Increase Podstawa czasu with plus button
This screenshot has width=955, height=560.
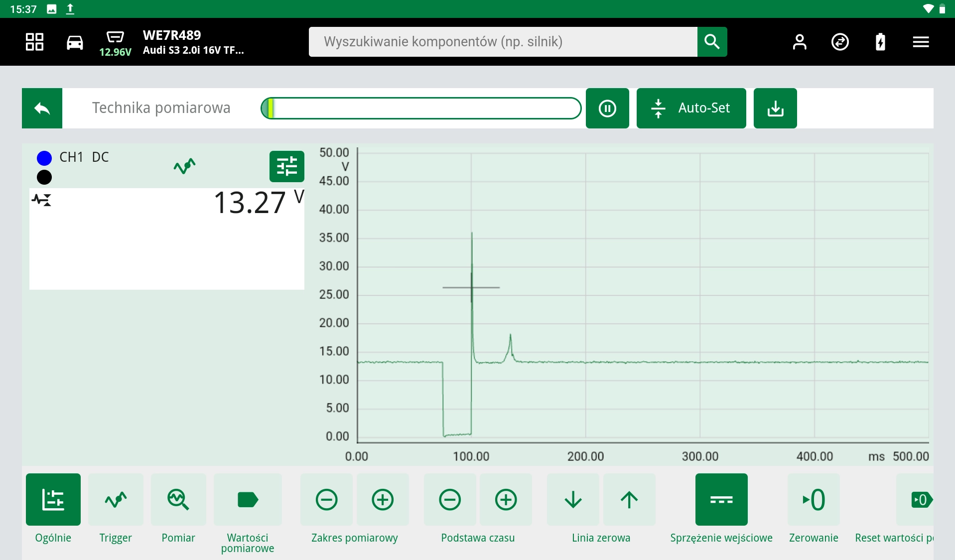pyautogui.click(x=506, y=499)
